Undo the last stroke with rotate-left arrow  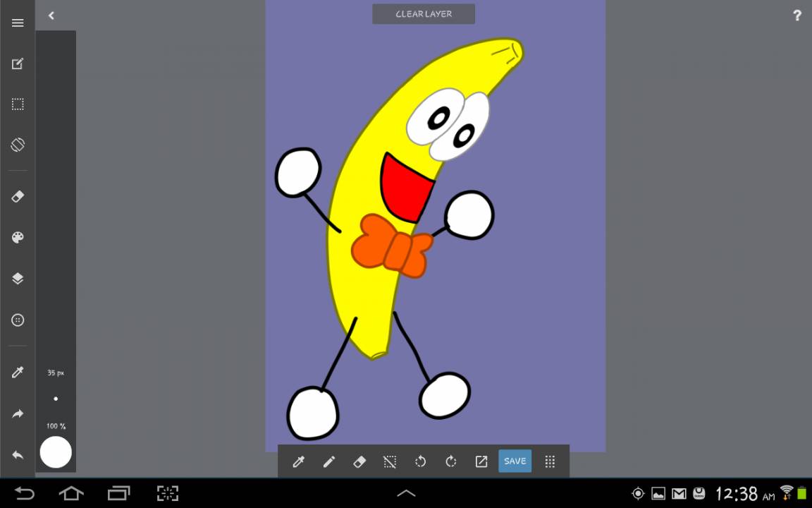tap(419, 461)
